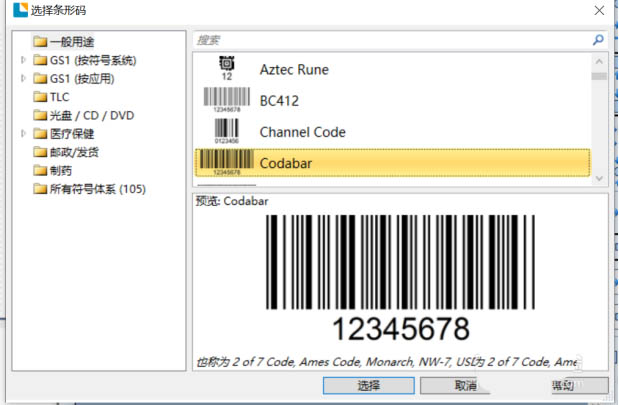619x405 pixels.
Task: Click the 12345678 preview number text
Action: [401, 329]
